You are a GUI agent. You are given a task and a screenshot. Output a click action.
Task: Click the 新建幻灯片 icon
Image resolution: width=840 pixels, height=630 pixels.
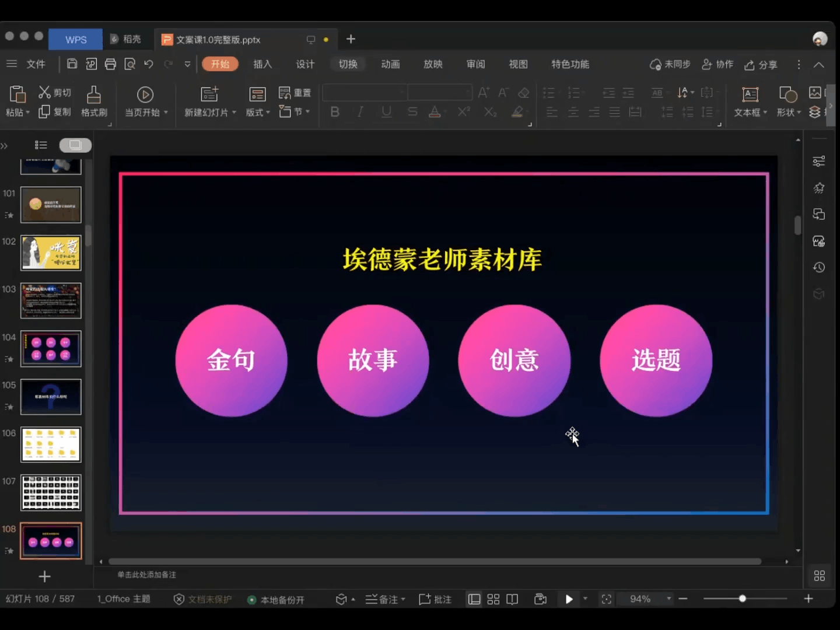click(209, 94)
